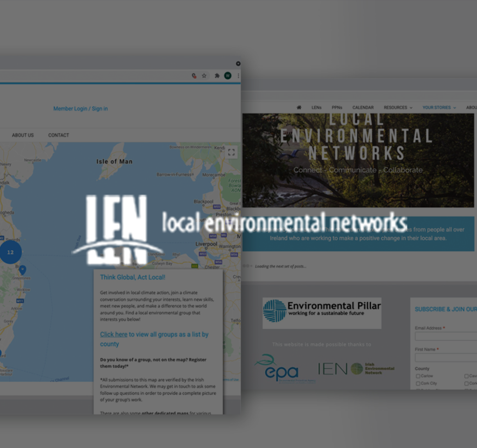Open the ABOUT US menu item
The height and width of the screenshot is (448, 477).
pyautogui.click(x=23, y=135)
